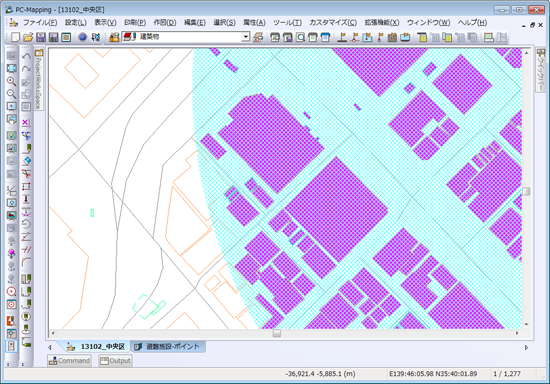Click the large magenta building polygon at center

[x=336, y=210]
